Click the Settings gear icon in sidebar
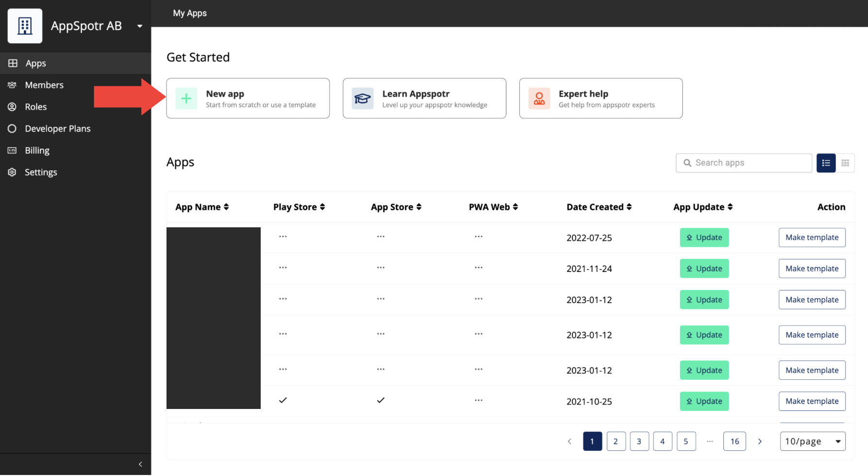The height and width of the screenshot is (476, 868). (12, 172)
